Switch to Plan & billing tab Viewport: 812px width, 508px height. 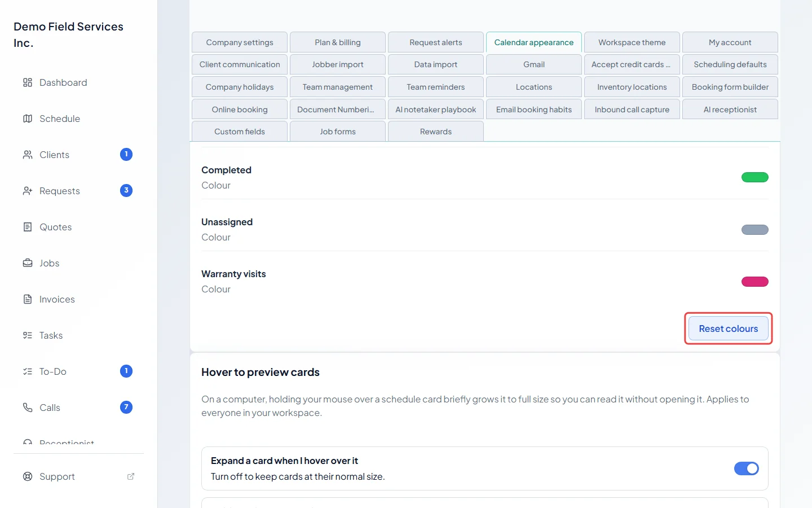[x=338, y=42]
